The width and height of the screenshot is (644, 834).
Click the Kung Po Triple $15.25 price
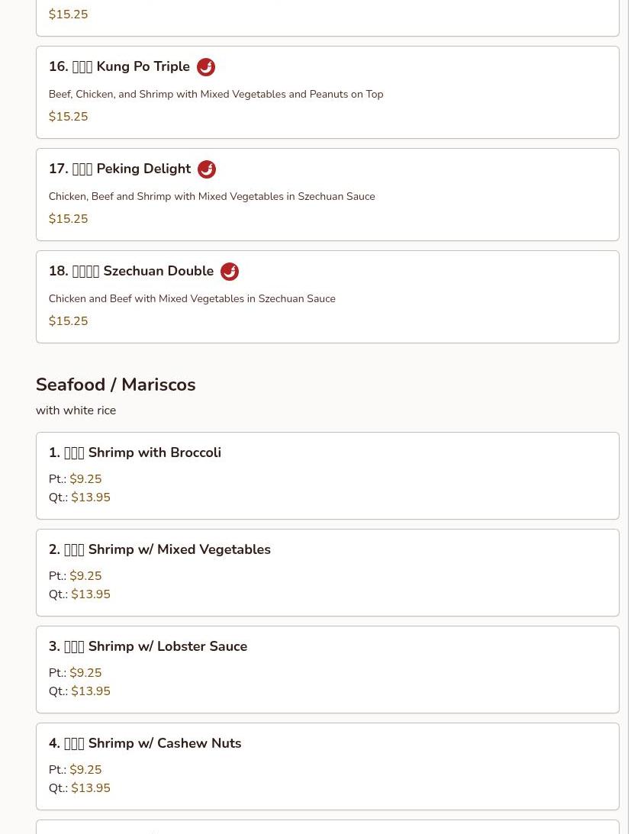69,117
